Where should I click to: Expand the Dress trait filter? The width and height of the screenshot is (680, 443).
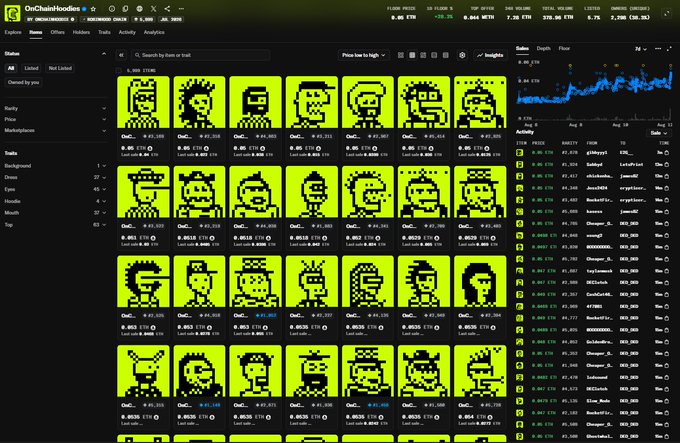pyautogui.click(x=55, y=177)
